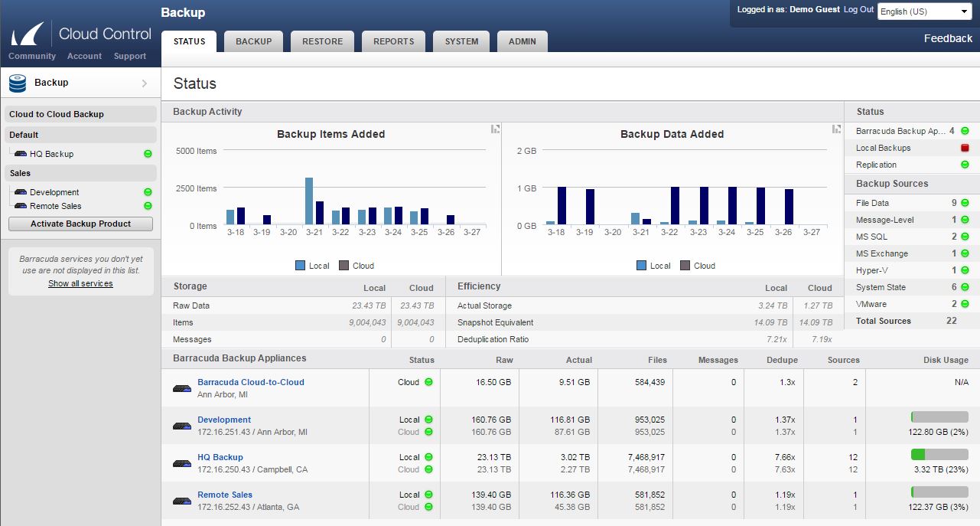
Task: Open the Reports tab
Action: coord(393,41)
